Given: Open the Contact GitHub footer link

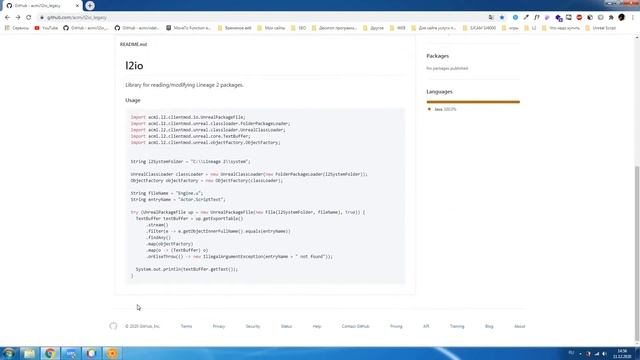Looking at the screenshot, I should pos(355,327).
